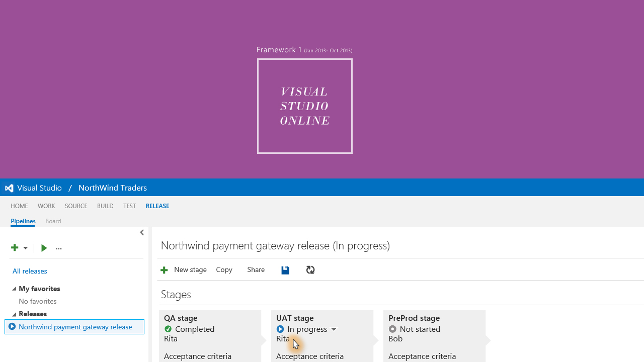Screen dimensions: 644x362
Task: Click the NorthWind Traders breadcrumb link
Action: (x=113, y=188)
